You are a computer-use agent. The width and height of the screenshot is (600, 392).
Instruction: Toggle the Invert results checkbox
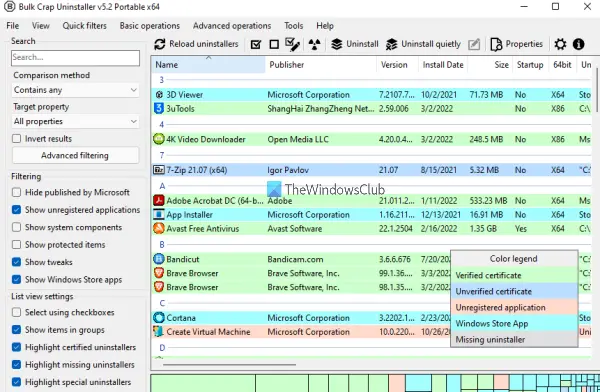tap(16, 139)
